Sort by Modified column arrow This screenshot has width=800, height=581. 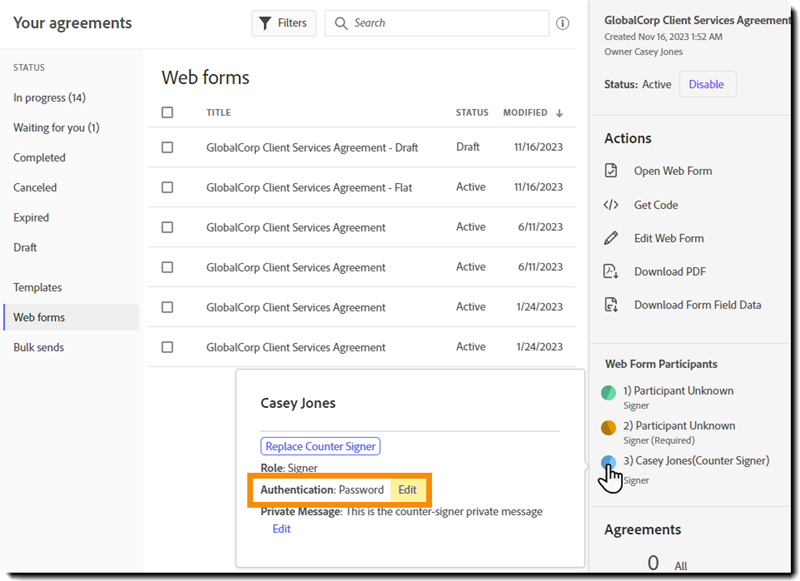pyautogui.click(x=559, y=113)
